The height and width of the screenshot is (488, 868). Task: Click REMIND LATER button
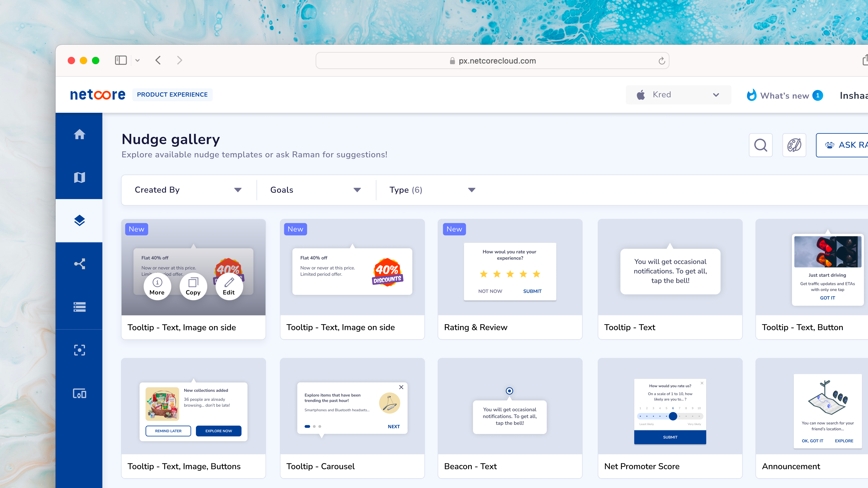coord(168,431)
